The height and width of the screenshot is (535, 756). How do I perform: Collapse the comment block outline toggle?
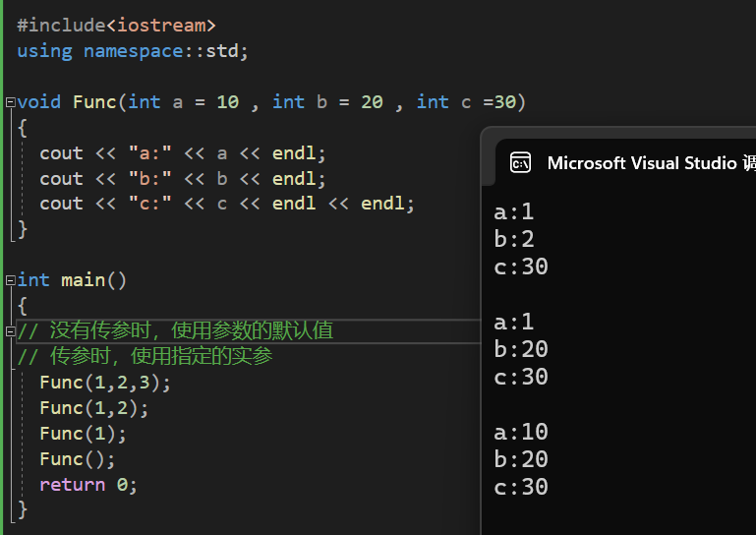pos(10,331)
